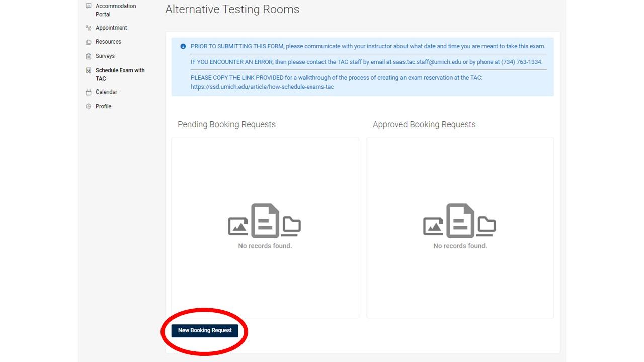The width and height of the screenshot is (644, 362).
Task: Open the Calendar menu item
Action: pyautogui.click(x=106, y=92)
